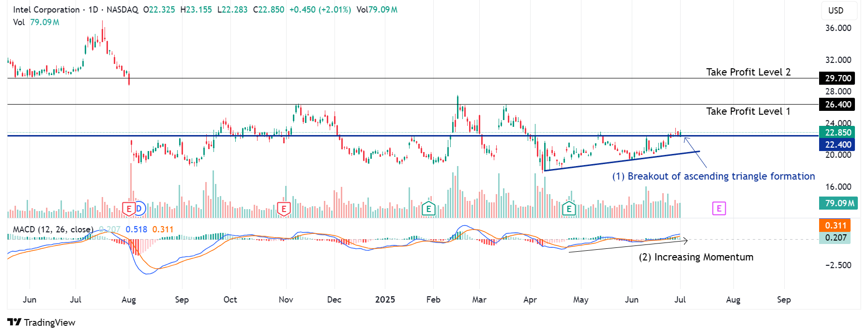Click the blue 0.518 MACD value

tap(137, 229)
